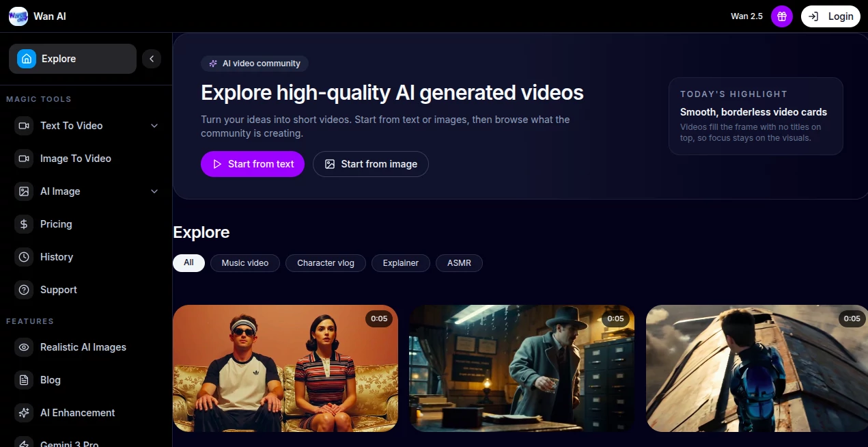This screenshot has width=868, height=447.
Task: Select the Text To Video tool icon
Action: pyautogui.click(x=23, y=126)
